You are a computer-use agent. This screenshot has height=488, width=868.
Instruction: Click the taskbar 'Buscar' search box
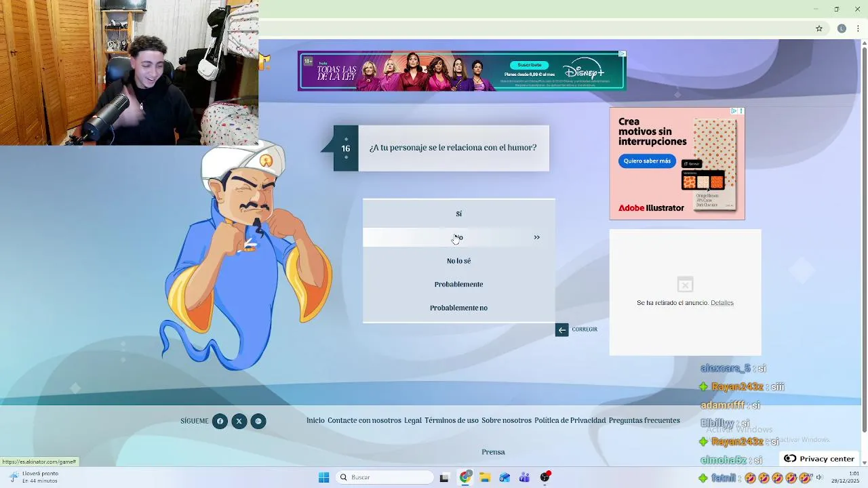385,477
